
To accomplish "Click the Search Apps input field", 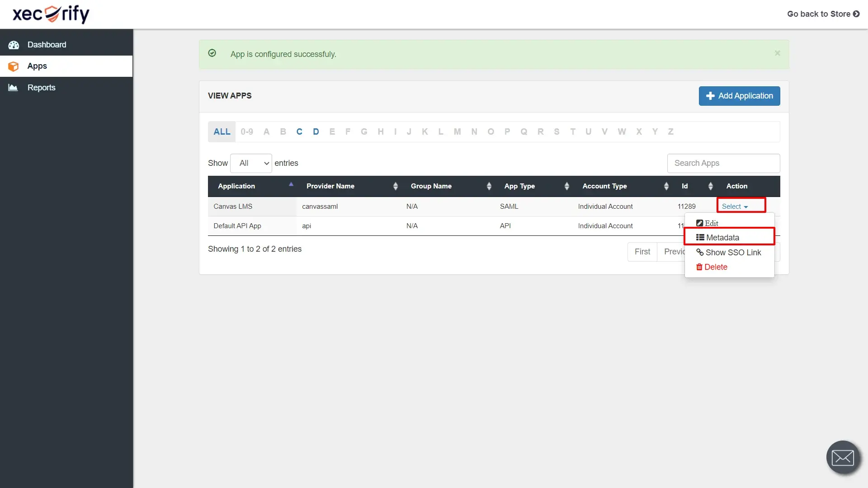I will pos(723,163).
